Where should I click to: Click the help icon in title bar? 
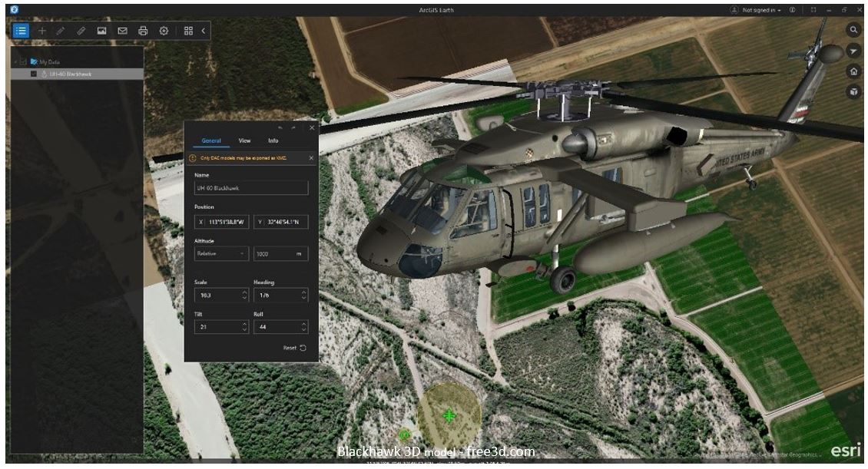tap(793, 10)
